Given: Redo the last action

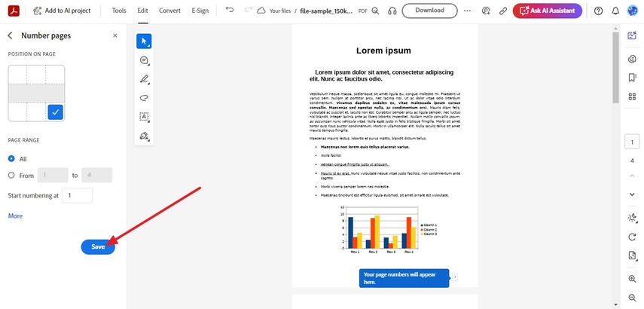Looking at the screenshot, I should coord(248,11).
